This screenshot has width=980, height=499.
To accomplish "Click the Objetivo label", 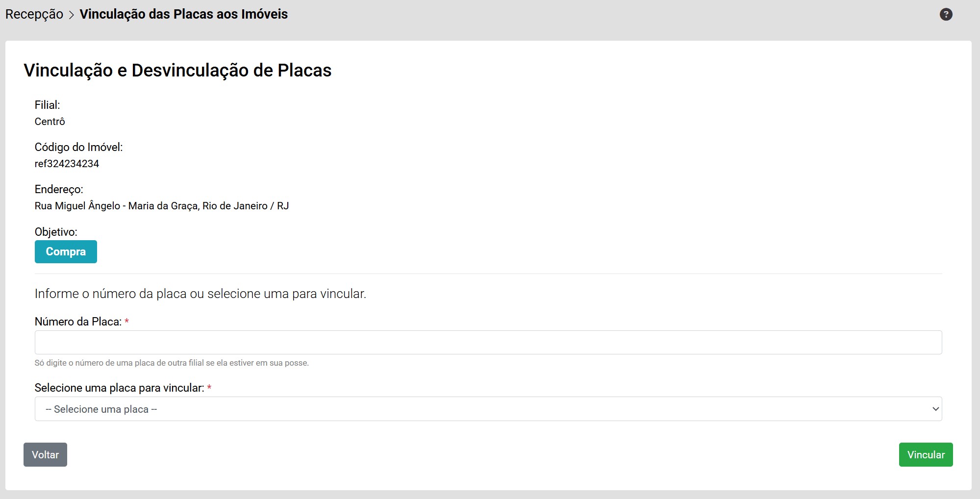I will [x=56, y=232].
